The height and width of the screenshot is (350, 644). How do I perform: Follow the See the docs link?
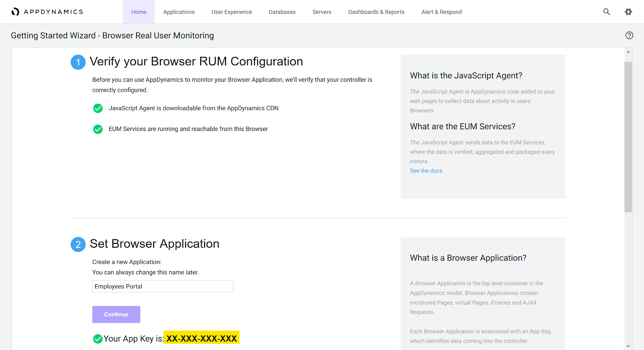click(x=426, y=171)
